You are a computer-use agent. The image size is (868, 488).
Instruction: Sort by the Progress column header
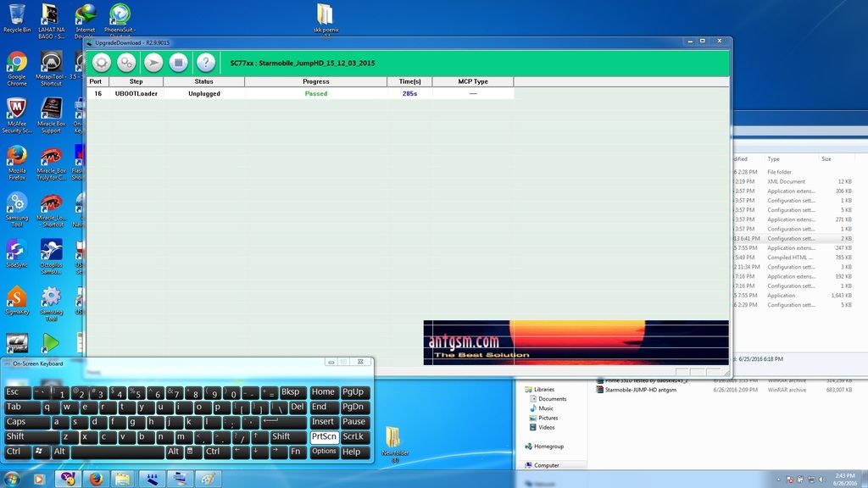click(x=315, y=82)
